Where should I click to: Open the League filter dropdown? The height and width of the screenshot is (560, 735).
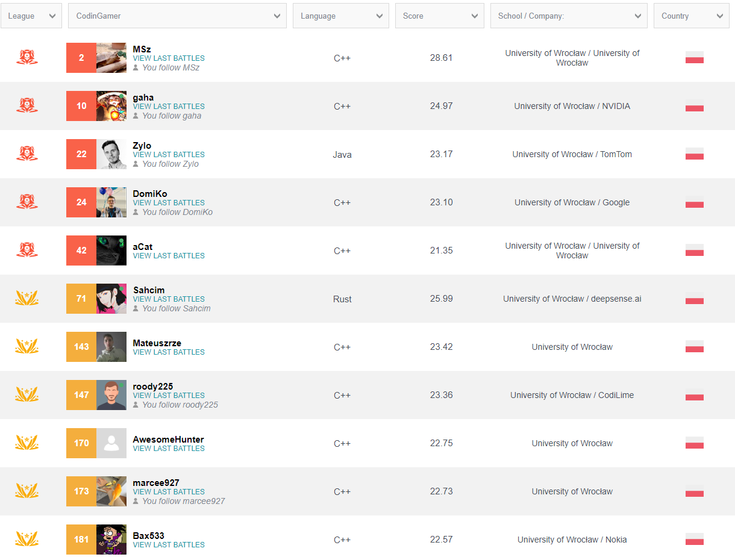pyautogui.click(x=31, y=16)
